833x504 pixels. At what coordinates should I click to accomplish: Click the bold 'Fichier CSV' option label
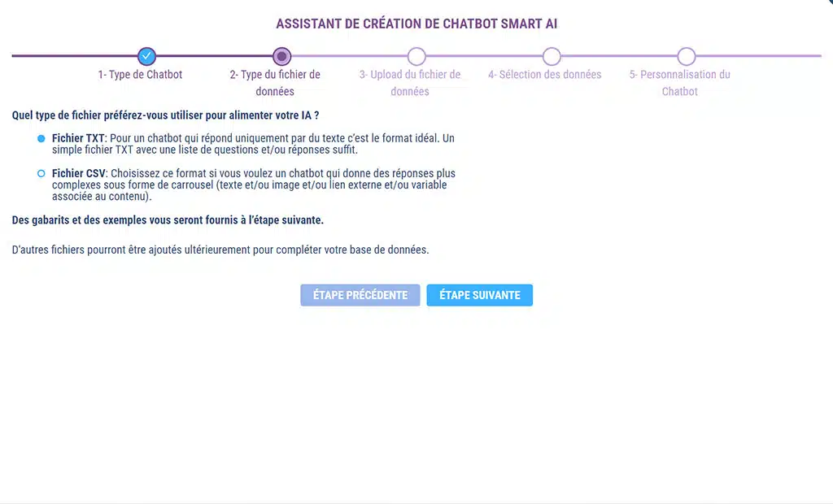click(79, 173)
